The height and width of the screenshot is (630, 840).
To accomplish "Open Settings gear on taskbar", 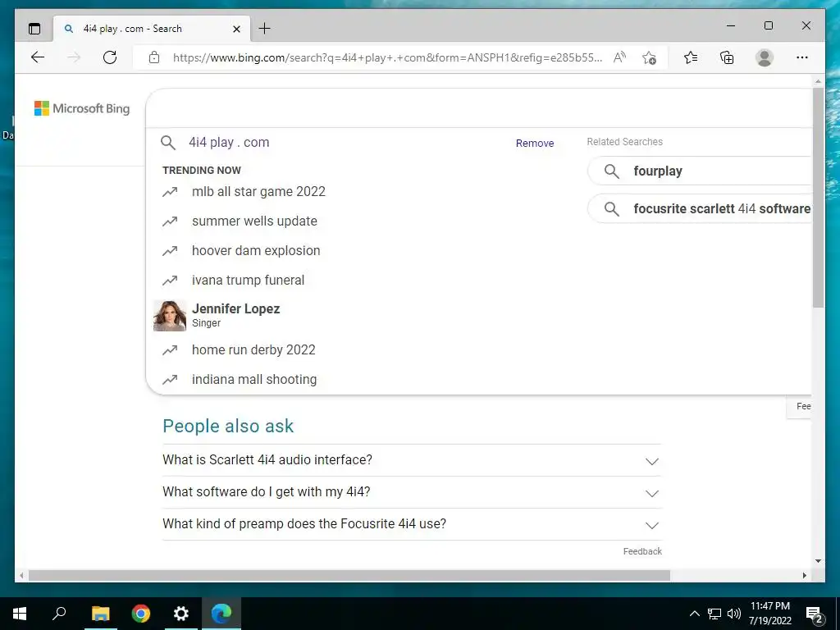I will [x=181, y=614].
